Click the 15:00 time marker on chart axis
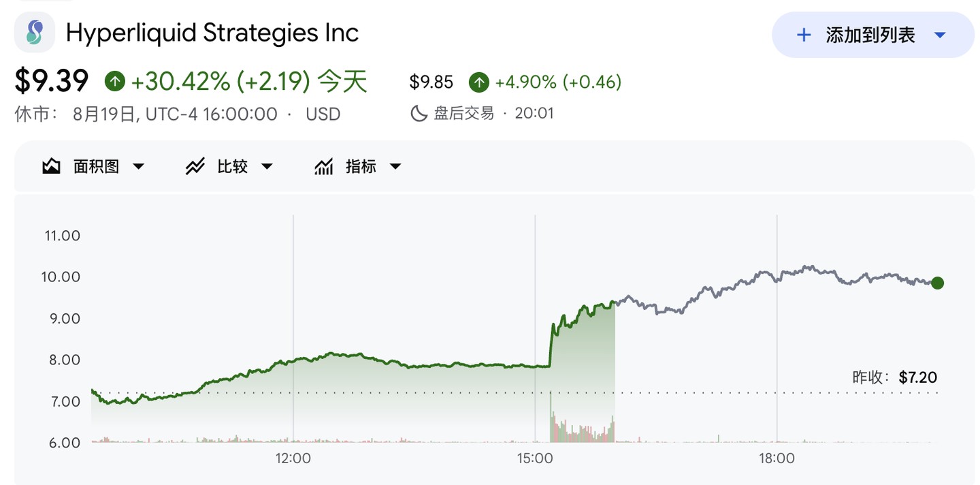The image size is (980, 485). pyautogui.click(x=535, y=458)
